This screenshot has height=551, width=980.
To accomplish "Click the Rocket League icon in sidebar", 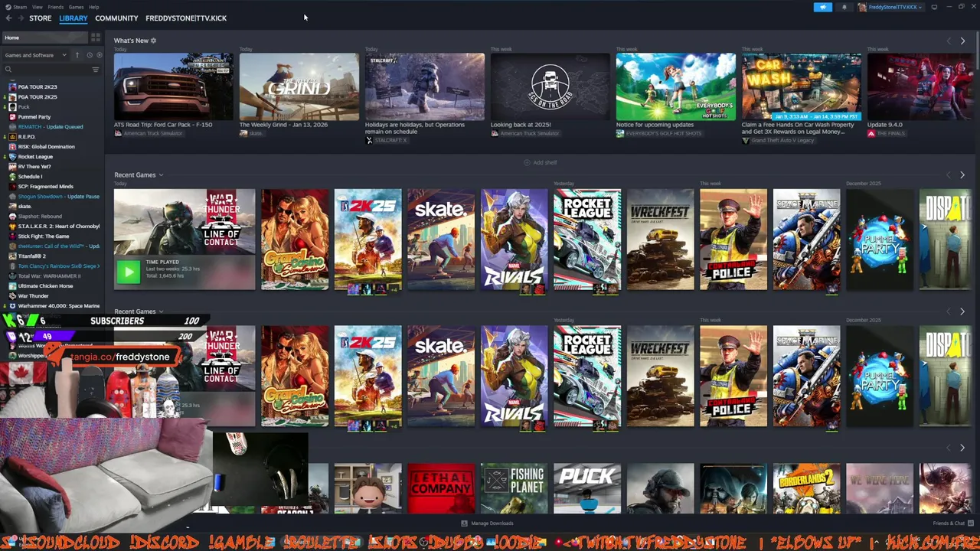I will pos(12,157).
